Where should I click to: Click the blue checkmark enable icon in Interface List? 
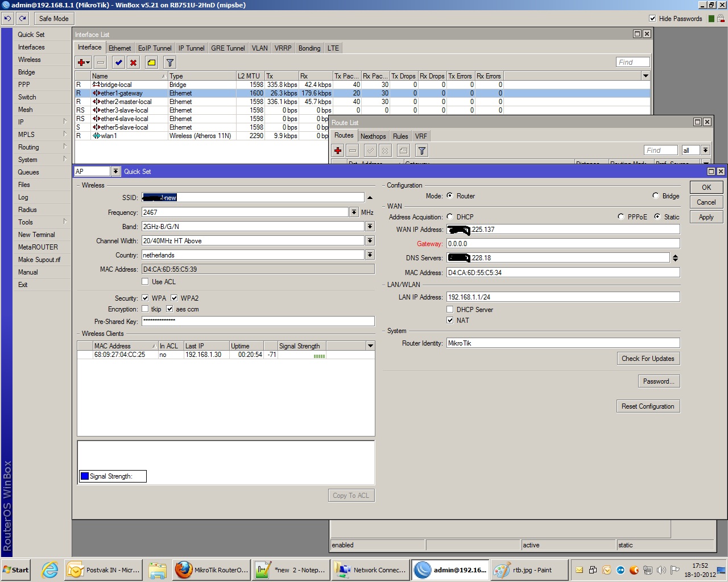click(118, 63)
